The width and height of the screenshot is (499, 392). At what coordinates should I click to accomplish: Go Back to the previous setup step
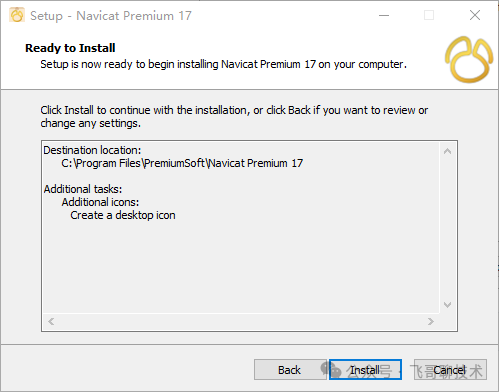[290, 370]
